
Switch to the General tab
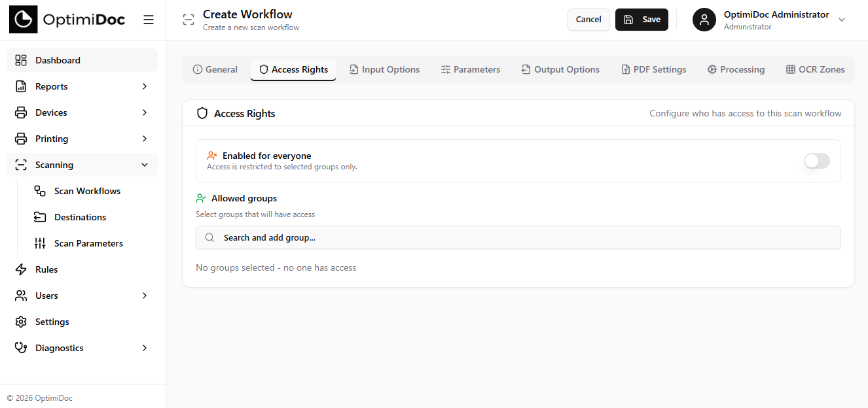pos(215,70)
